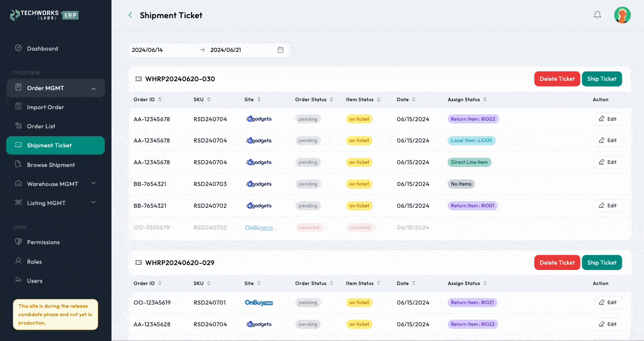The width and height of the screenshot is (644, 341).
Task: Click the Return Item : RI002 tag
Action: pyautogui.click(x=473, y=119)
